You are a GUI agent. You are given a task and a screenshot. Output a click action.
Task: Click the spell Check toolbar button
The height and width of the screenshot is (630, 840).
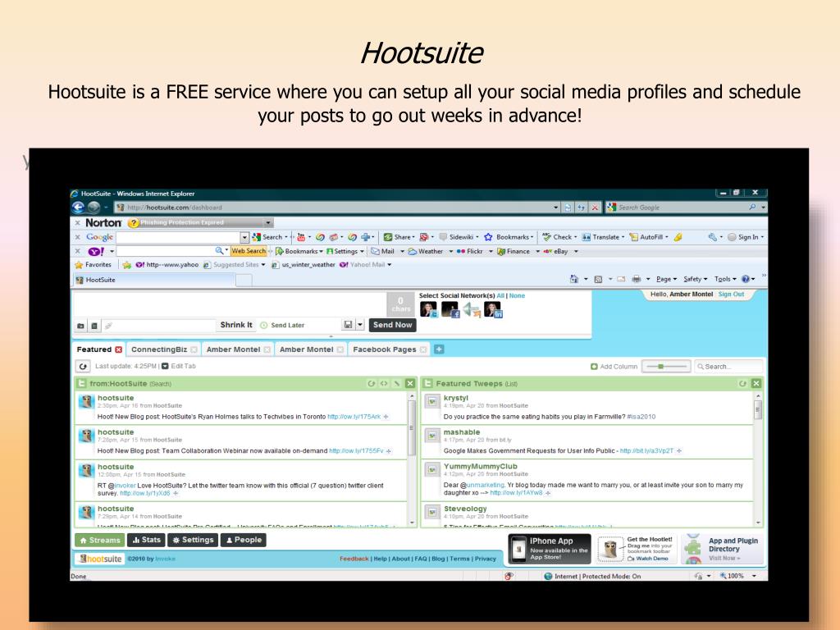pyautogui.click(x=558, y=237)
